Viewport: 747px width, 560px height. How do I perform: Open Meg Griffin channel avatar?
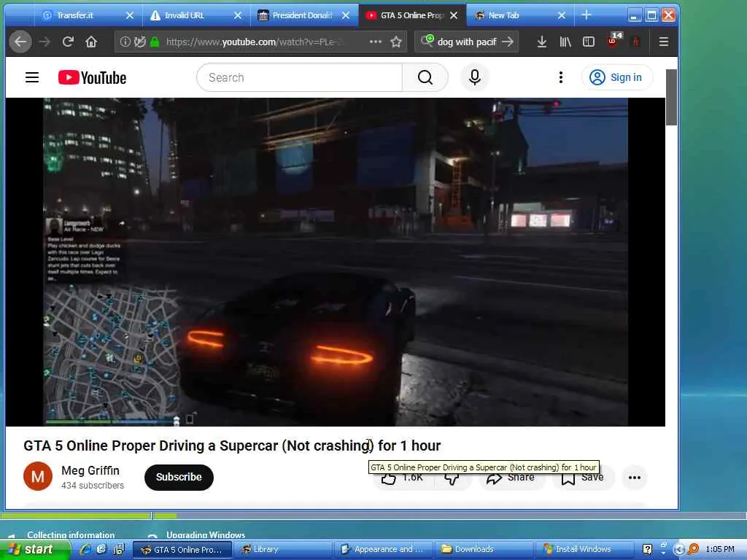pyautogui.click(x=38, y=476)
